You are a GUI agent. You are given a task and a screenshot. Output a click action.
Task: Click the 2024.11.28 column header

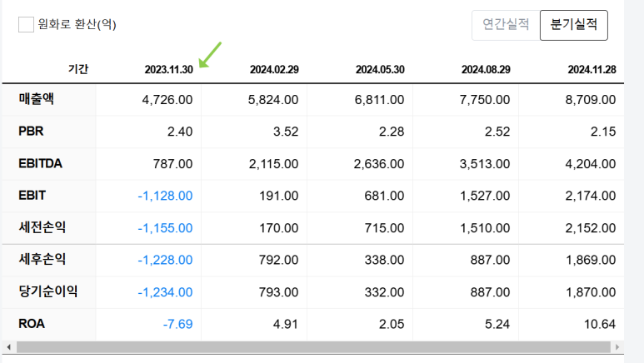592,69
